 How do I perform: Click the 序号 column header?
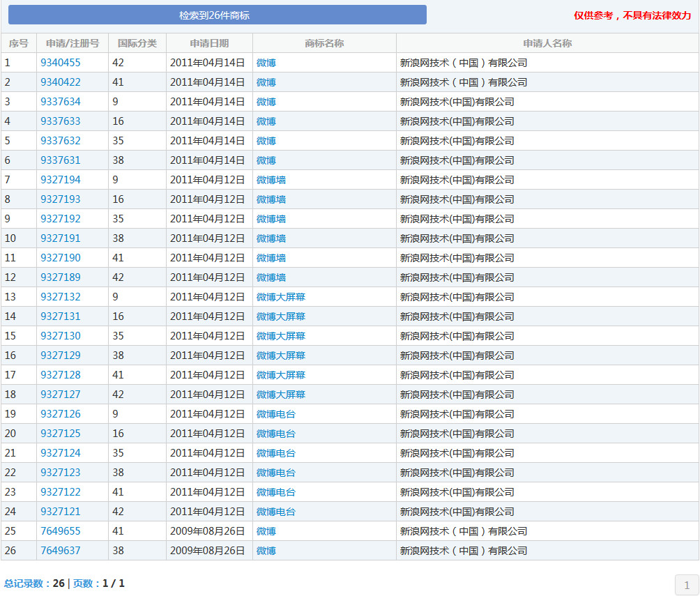click(x=19, y=43)
